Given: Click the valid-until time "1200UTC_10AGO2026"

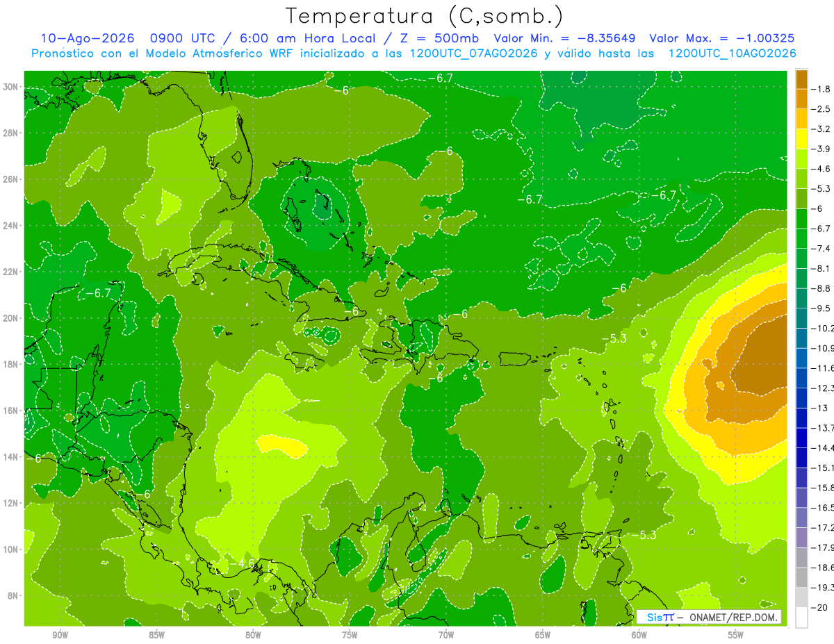Looking at the screenshot, I should coord(732,53).
